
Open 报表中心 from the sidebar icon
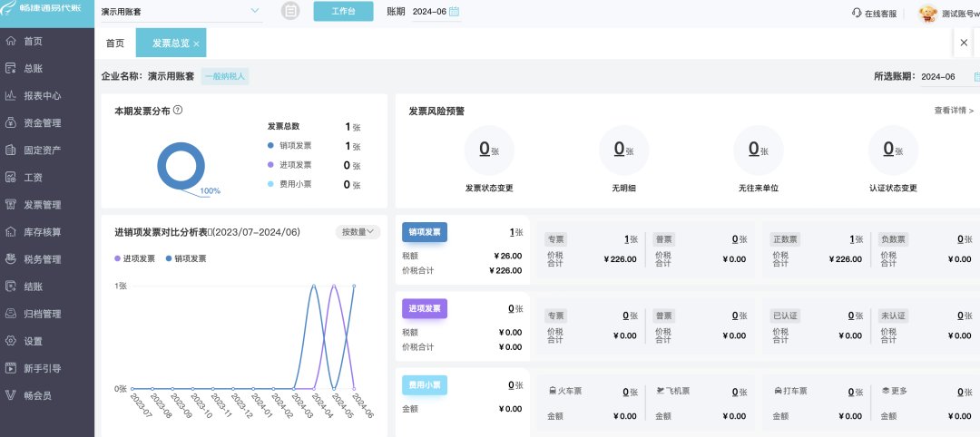pyautogui.click(x=11, y=96)
